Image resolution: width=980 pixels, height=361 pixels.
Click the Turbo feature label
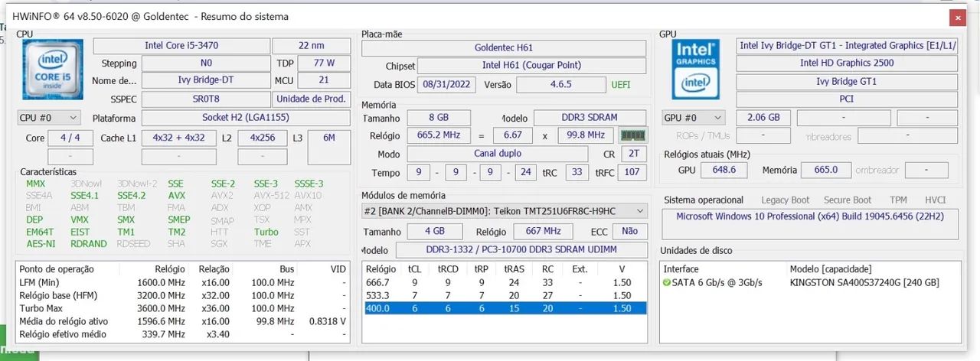[266, 232]
